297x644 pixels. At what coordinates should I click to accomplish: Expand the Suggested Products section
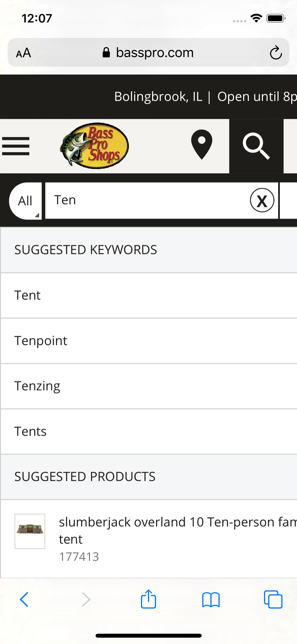click(x=85, y=477)
